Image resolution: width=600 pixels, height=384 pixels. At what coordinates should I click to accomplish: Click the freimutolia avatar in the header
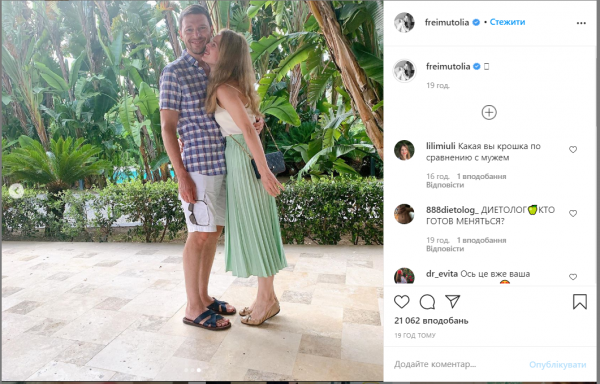(404, 23)
